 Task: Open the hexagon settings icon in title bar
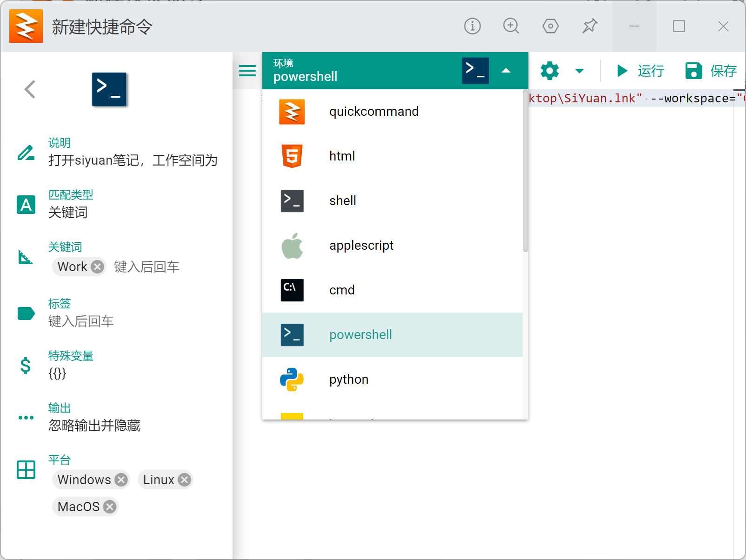coord(550,26)
